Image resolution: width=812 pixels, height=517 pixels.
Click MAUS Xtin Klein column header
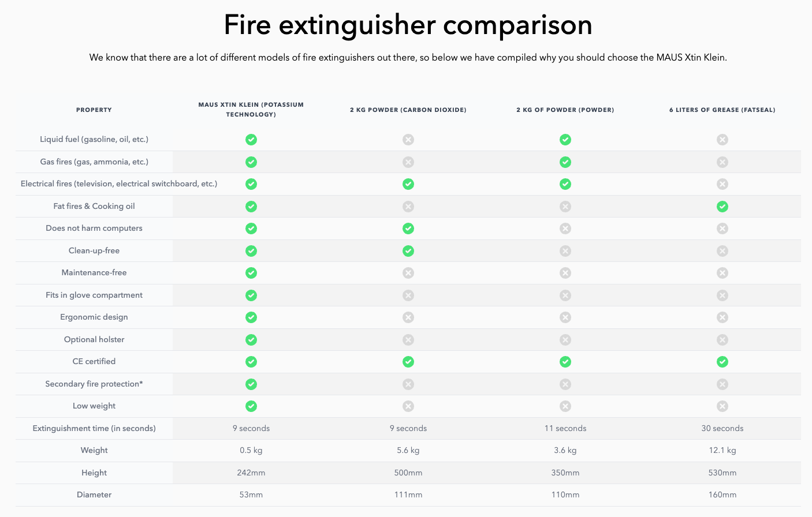pyautogui.click(x=251, y=110)
